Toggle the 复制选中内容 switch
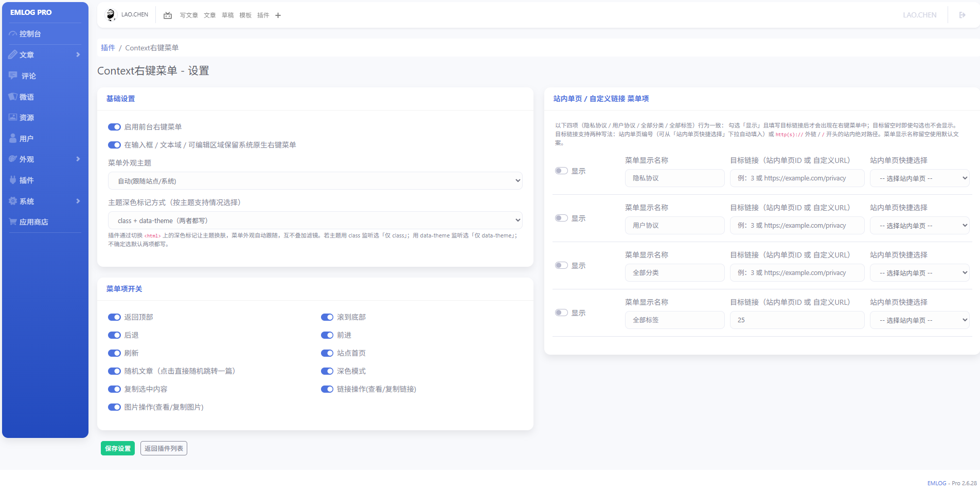This screenshot has height=495, width=980. pyautogui.click(x=114, y=389)
